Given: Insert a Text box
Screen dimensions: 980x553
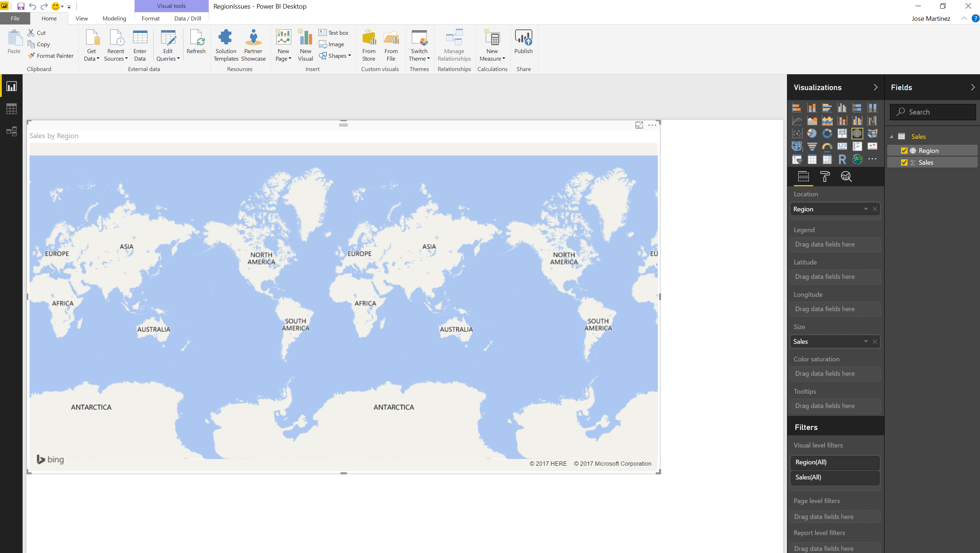Looking at the screenshot, I should pyautogui.click(x=334, y=33).
